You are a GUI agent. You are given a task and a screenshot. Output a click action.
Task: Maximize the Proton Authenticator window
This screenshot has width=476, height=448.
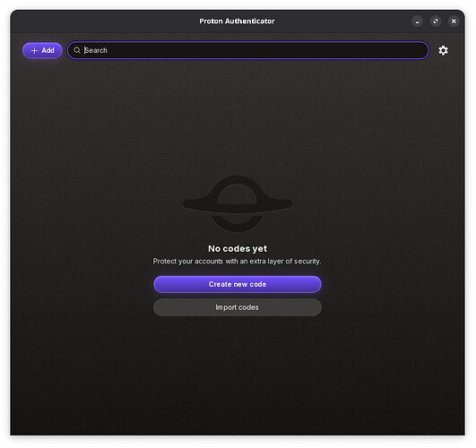pos(436,22)
